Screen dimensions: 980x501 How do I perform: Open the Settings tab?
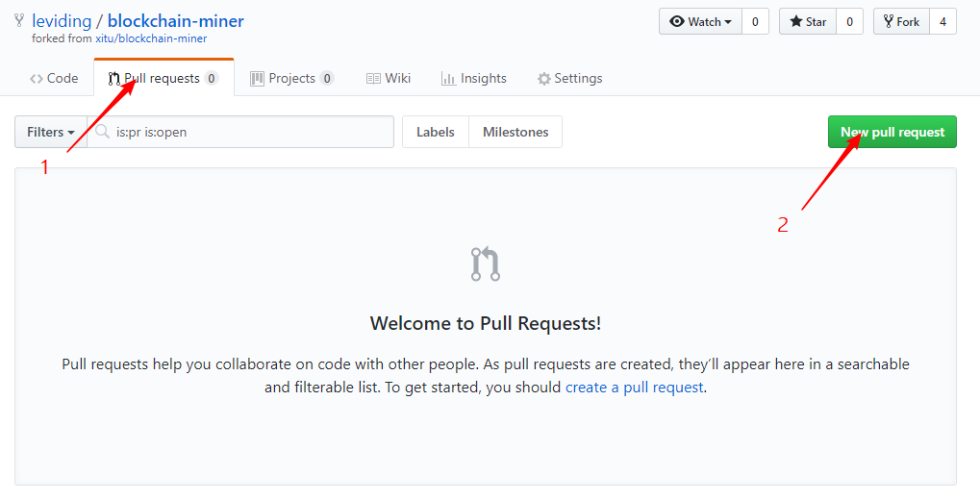pyautogui.click(x=569, y=78)
